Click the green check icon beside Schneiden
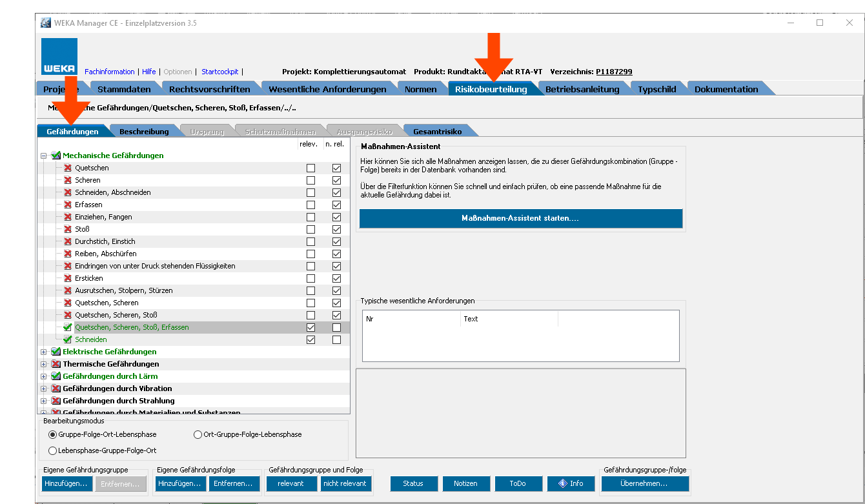 [68, 339]
